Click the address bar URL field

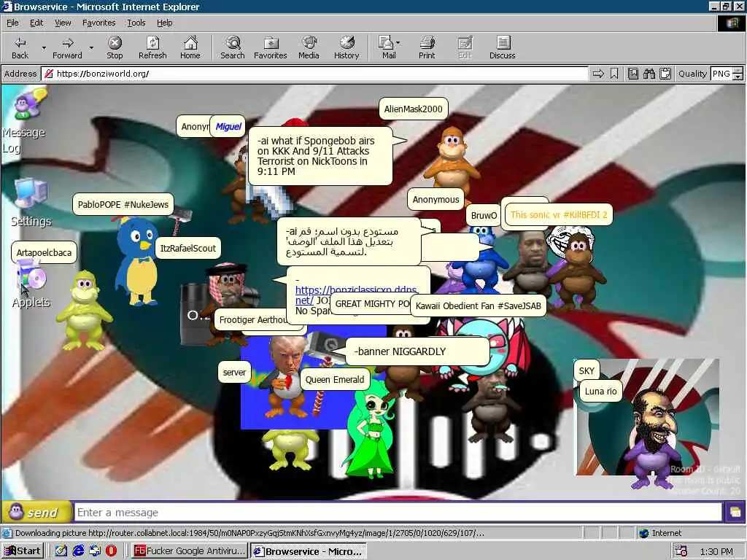[x=314, y=74]
